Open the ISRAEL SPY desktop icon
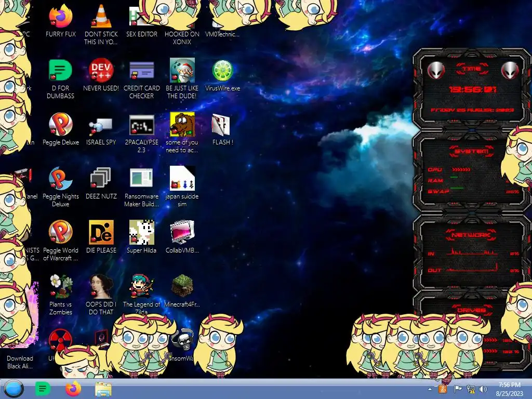 (101, 125)
